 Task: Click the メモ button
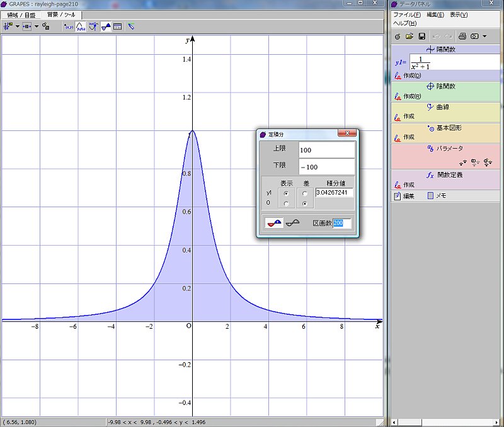[437, 196]
